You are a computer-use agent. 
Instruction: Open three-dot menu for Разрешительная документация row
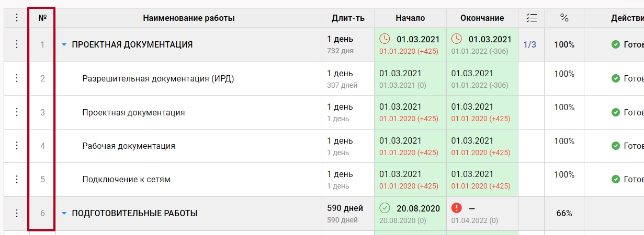[x=16, y=78]
